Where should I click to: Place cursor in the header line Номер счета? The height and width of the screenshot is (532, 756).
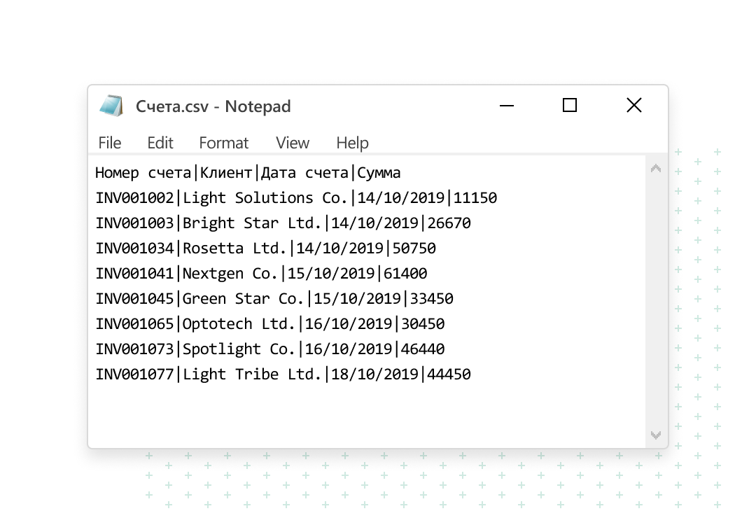[x=248, y=173]
